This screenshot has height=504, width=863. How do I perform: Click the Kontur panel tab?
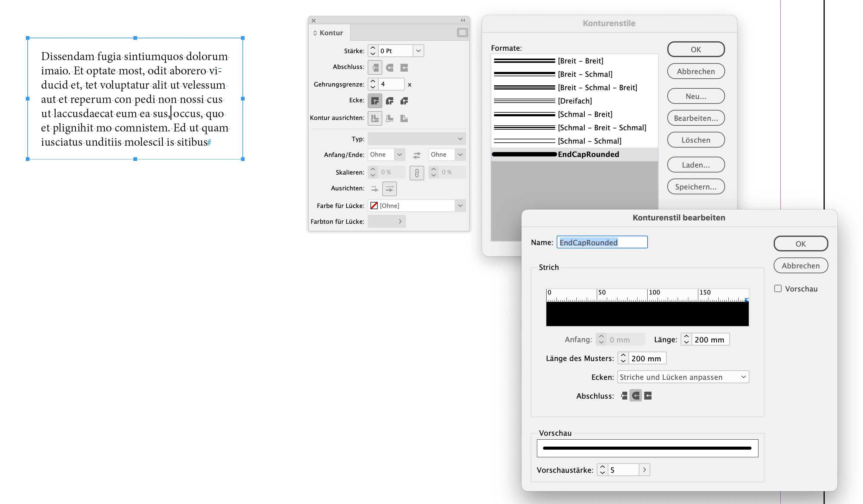(x=329, y=33)
